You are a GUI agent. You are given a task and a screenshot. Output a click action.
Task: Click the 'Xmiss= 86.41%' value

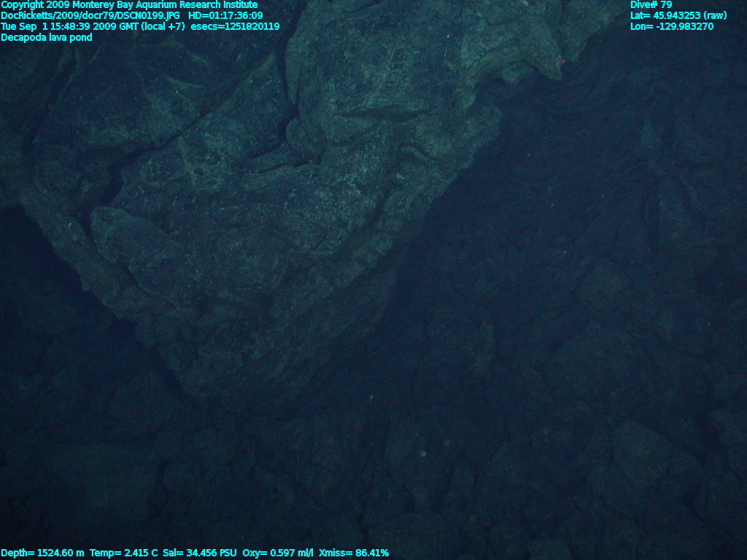[x=354, y=553]
